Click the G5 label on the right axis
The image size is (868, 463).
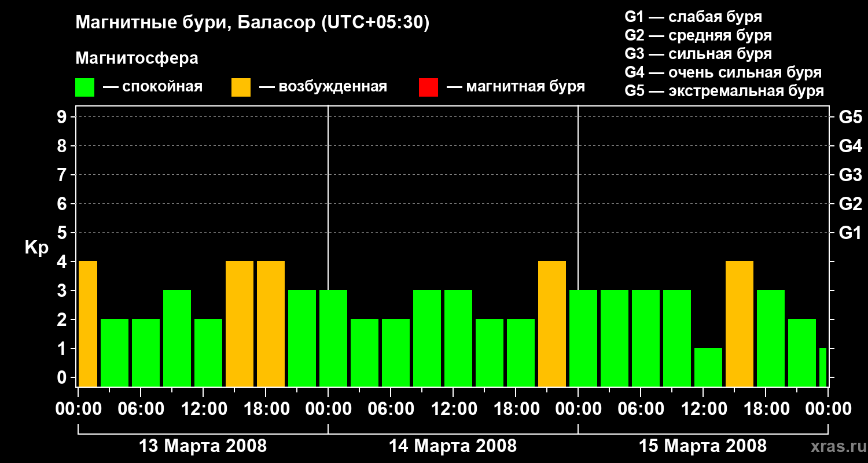pyautogui.click(x=850, y=117)
